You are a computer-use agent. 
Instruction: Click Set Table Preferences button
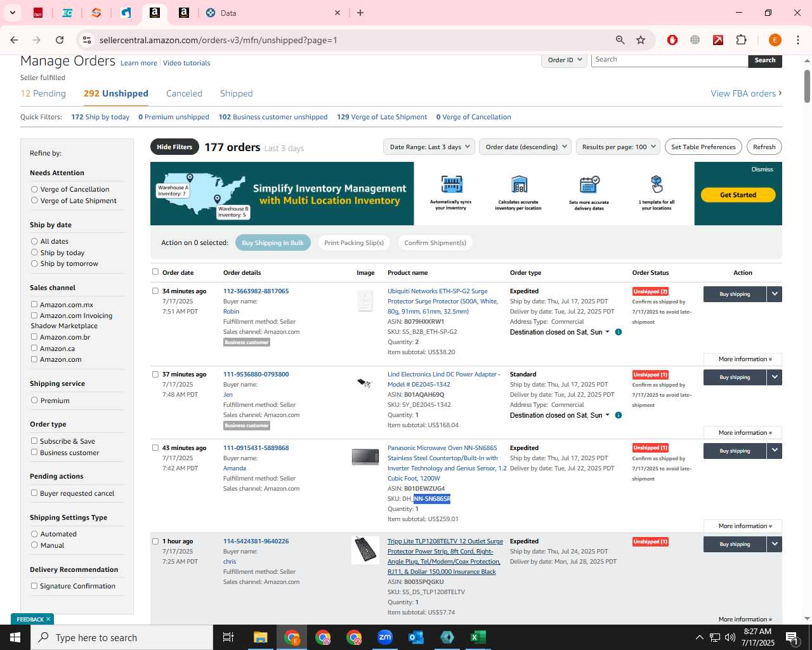click(704, 147)
